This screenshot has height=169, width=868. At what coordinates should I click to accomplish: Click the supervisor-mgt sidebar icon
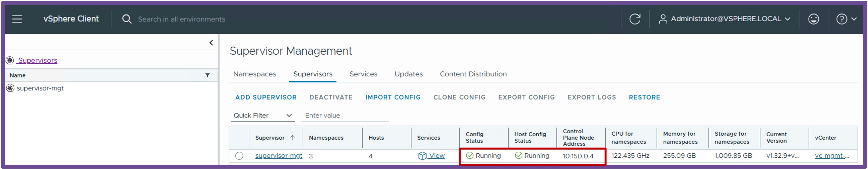pyautogui.click(x=11, y=88)
